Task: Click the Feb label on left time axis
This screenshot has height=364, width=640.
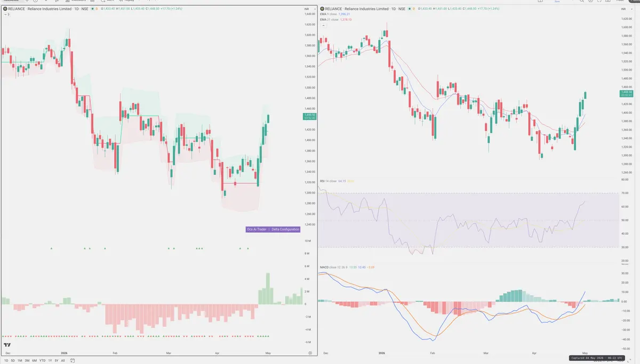Action: coord(115,353)
